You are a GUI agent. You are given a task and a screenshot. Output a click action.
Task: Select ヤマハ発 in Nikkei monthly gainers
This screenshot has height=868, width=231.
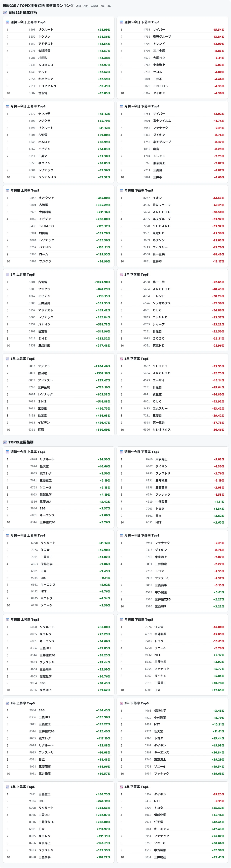[44, 114]
